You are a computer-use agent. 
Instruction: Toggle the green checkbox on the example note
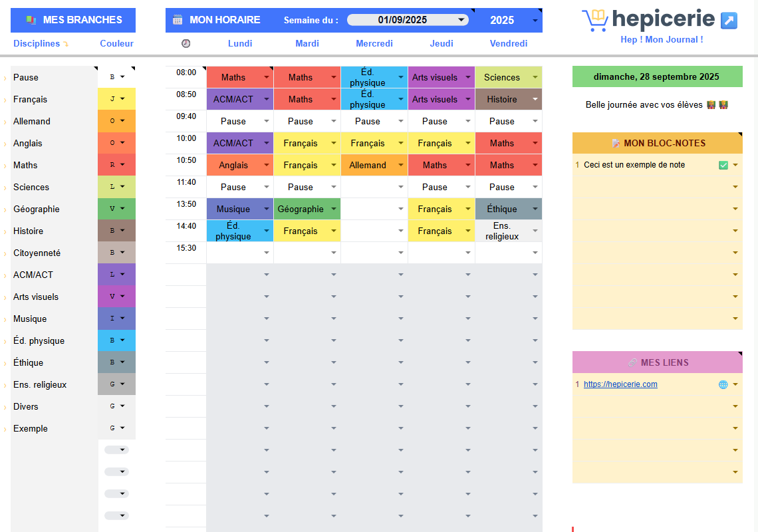click(x=723, y=165)
